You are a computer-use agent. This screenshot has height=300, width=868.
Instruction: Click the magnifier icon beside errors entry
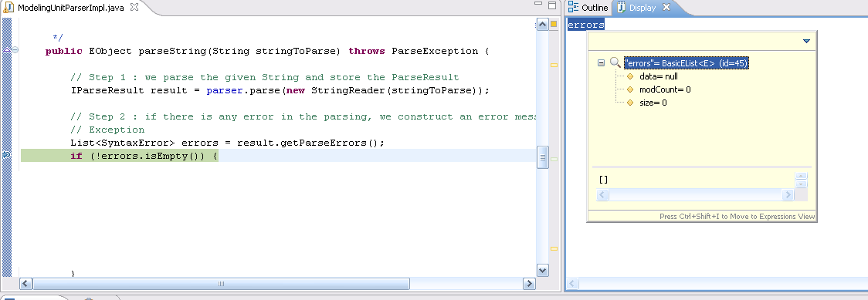(x=615, y=62)
